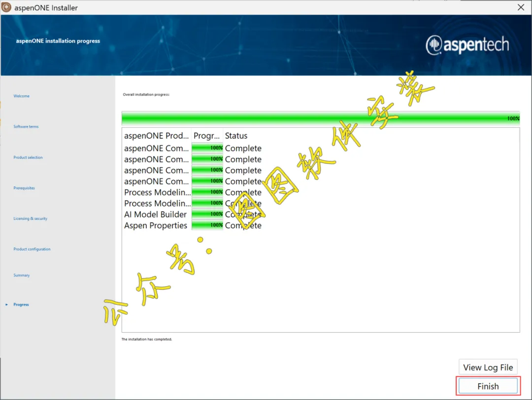Screen dimensions: 532x400
Task: Click the Finish button
Action: coord(488,386)
